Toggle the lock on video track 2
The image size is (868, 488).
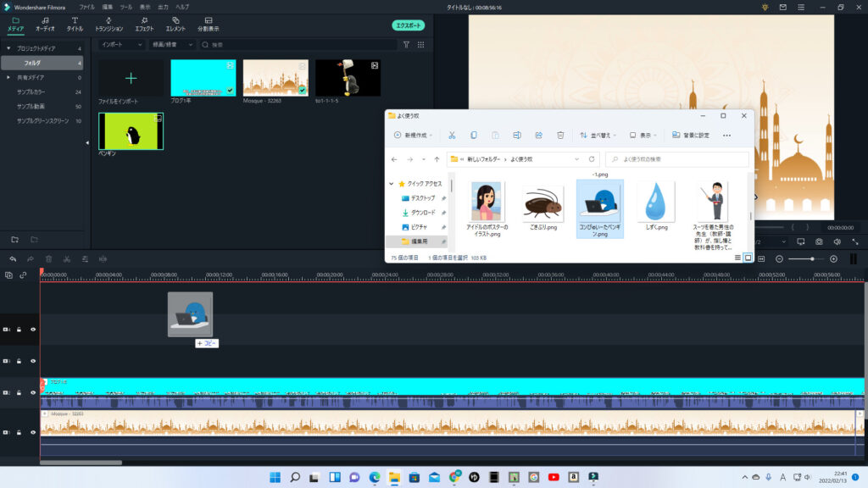(19, 393)
